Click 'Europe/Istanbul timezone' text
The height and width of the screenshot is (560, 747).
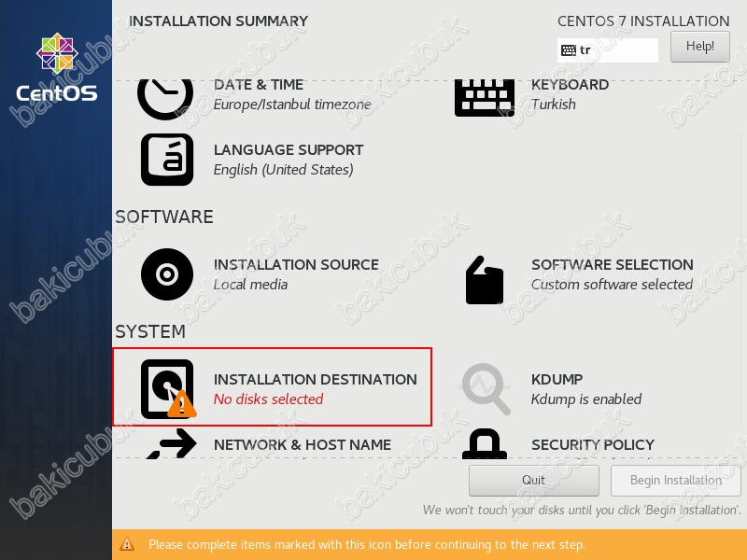click(x=292, y=105)
